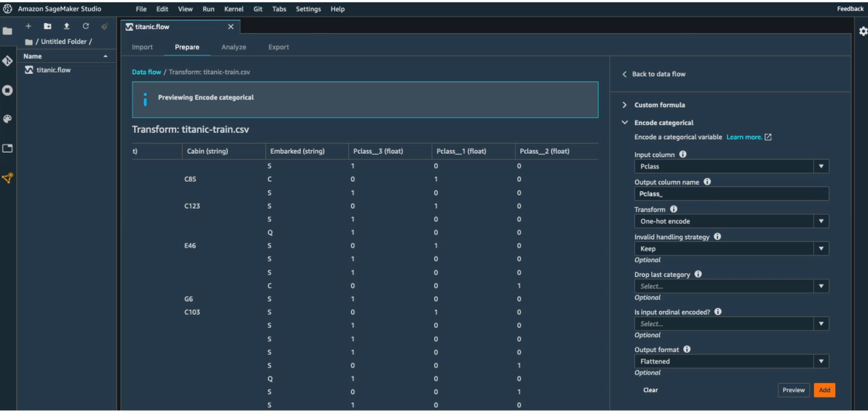Open the SageMaker components graph icon

tap(7, 178)
